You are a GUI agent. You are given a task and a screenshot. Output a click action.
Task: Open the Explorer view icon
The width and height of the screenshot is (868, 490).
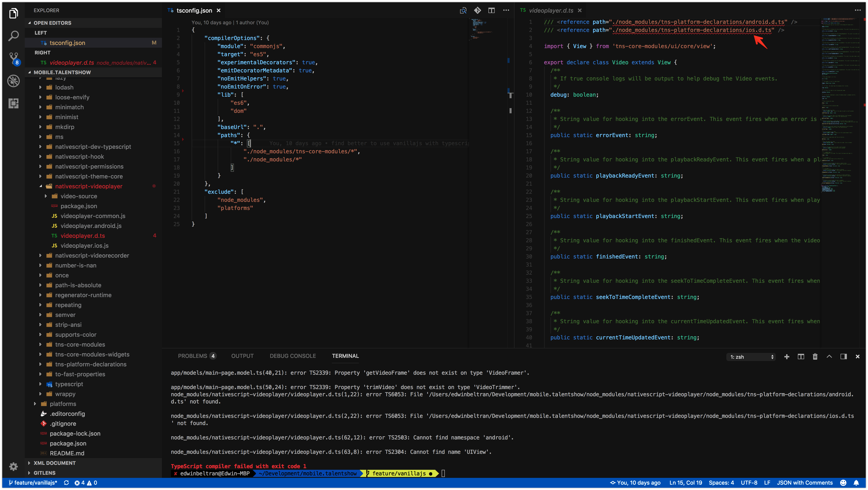[x=13, y=13]
